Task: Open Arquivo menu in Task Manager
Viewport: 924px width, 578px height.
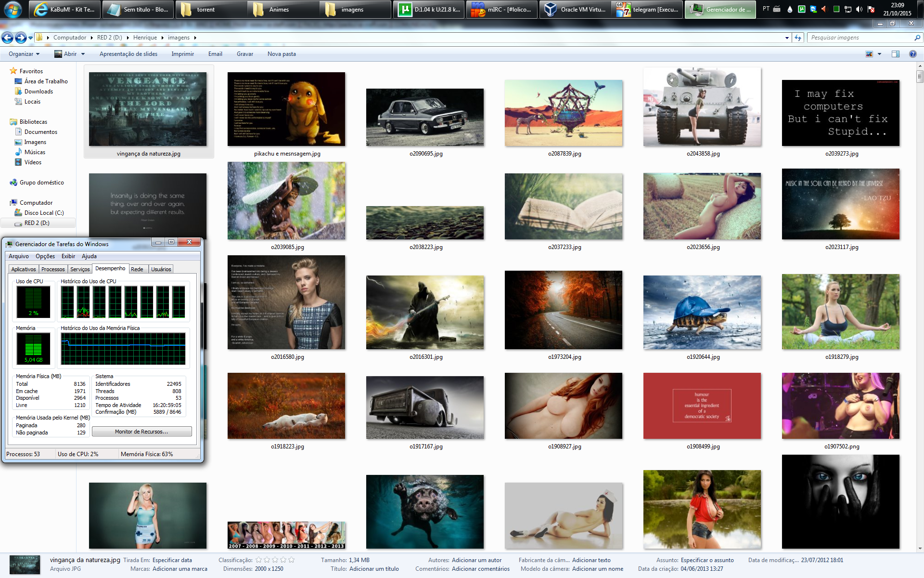Action: [x=19, y=256]
